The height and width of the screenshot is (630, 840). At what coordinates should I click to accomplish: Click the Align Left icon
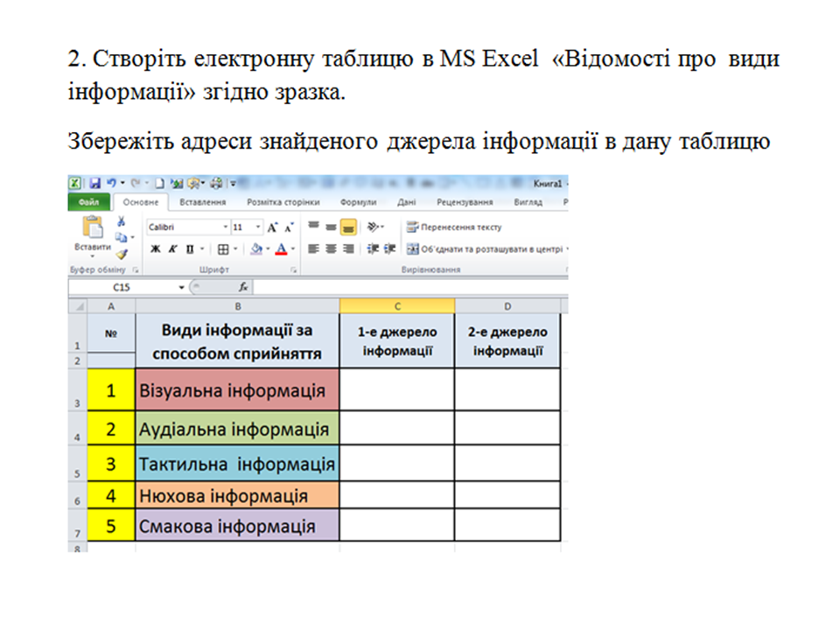coord(314,248)
